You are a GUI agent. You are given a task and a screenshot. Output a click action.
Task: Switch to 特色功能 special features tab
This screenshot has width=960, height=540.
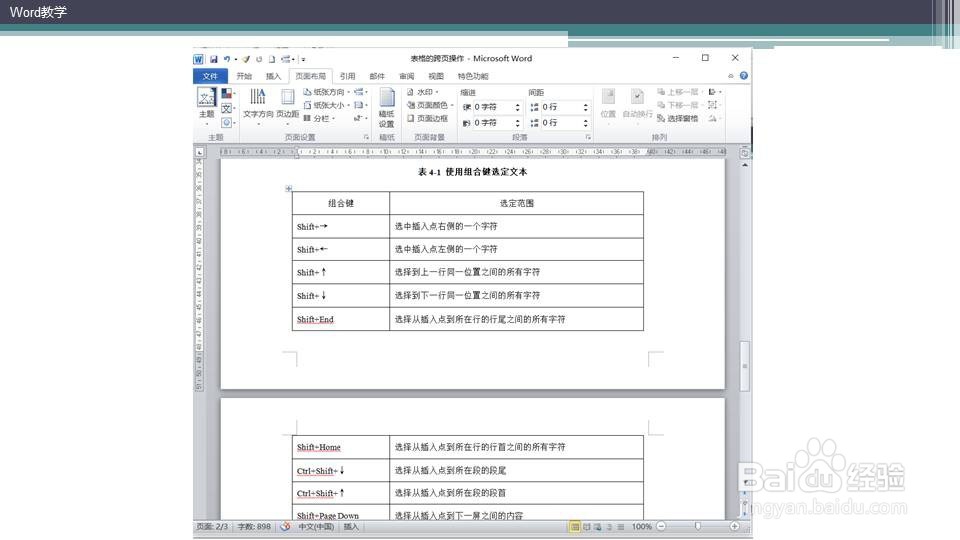click(x=473, y=76)
